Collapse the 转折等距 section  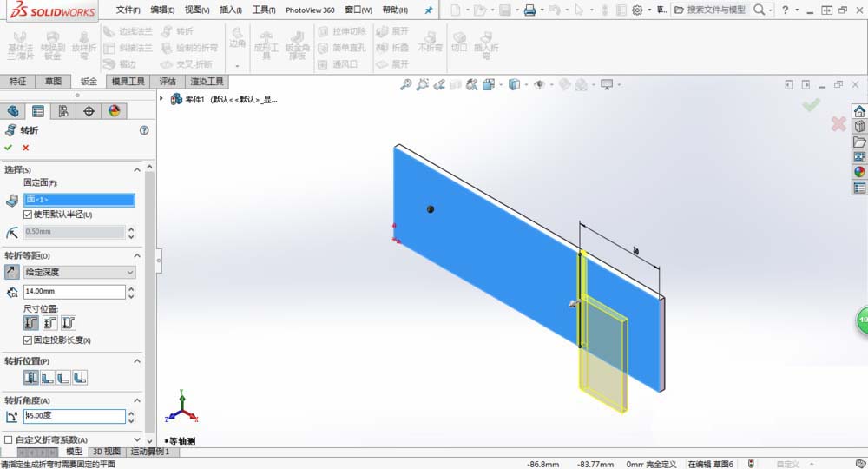coord(137,255)
